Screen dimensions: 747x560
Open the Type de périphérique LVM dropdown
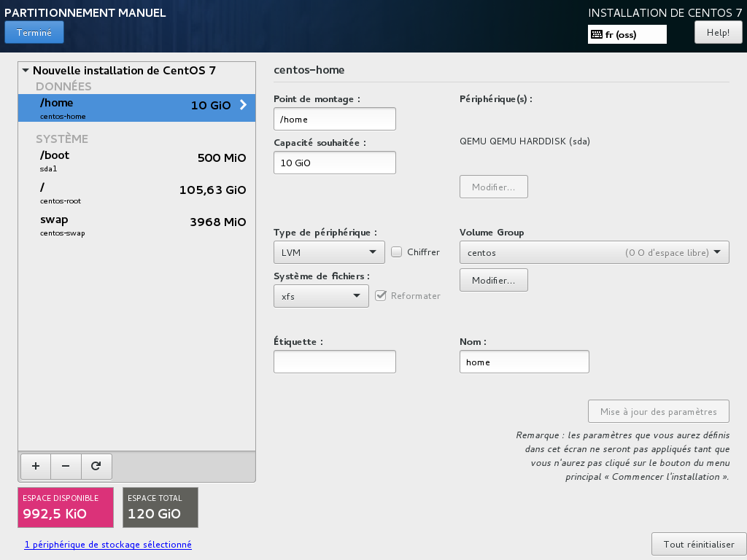coord(329,252)
